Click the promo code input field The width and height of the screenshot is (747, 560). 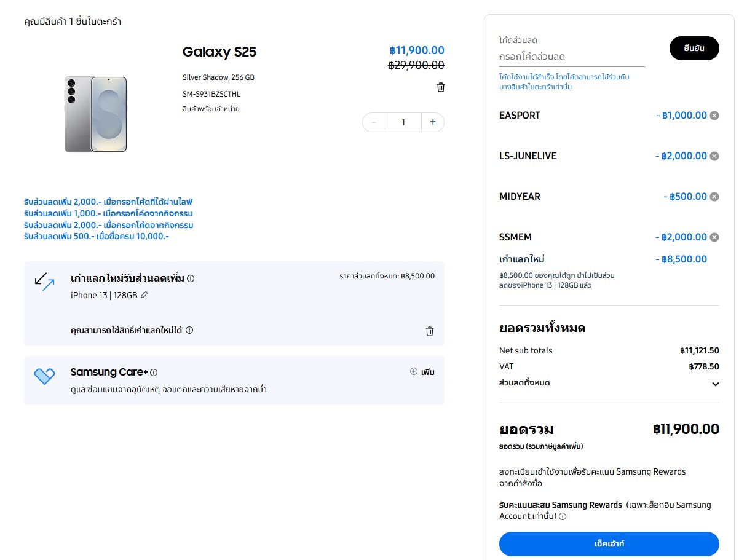coord(572,57)
